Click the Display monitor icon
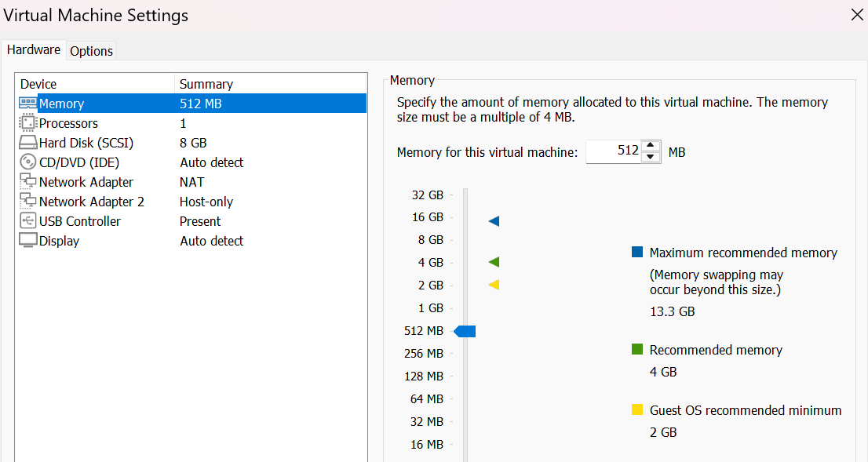The image size is (868, 462). tap(27, 241)
